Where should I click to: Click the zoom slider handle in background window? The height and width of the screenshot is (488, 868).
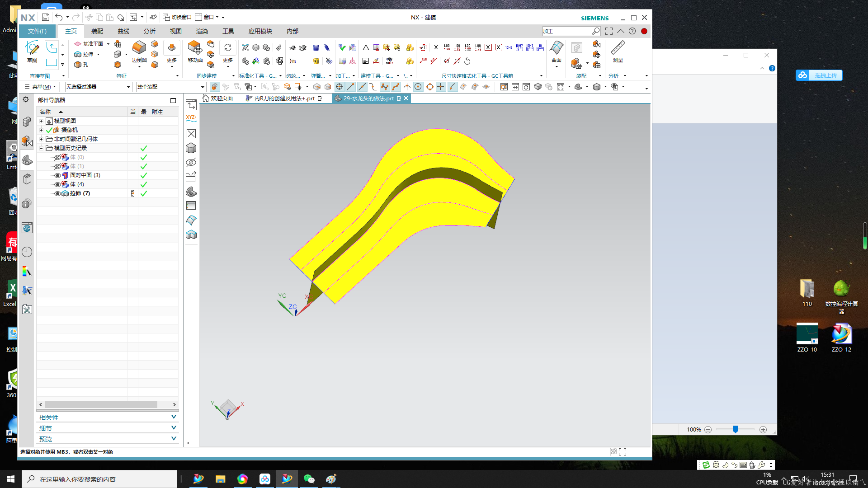click(736, 429)
